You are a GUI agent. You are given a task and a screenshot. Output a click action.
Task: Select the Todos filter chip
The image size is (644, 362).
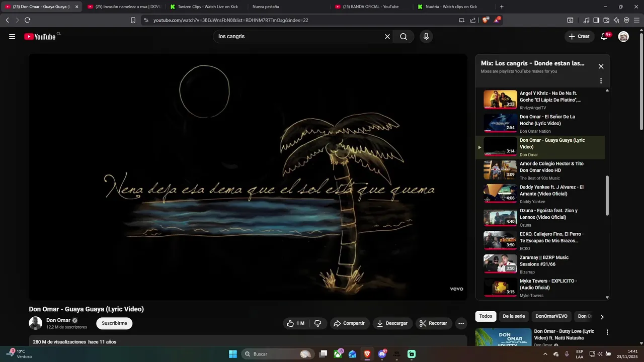(486, 316)
